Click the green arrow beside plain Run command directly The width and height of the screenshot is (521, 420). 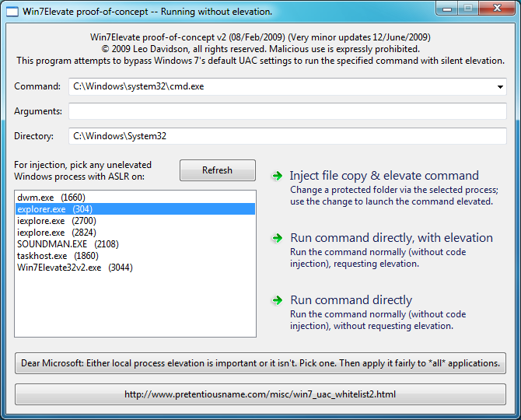point(277,300)
